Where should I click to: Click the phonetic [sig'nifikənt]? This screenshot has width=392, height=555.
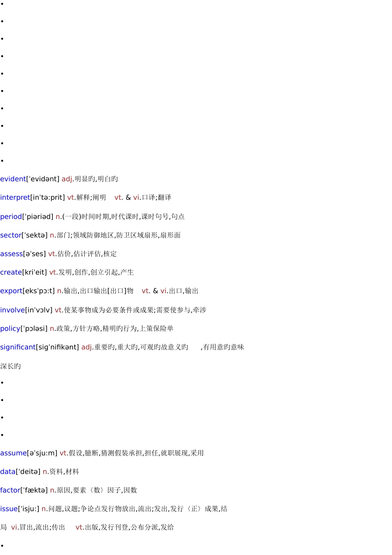(57, 347)
